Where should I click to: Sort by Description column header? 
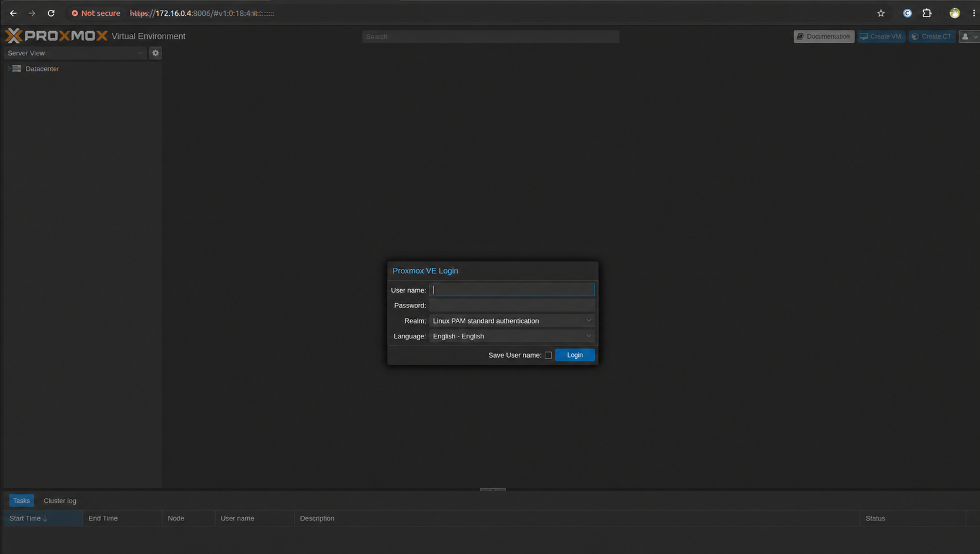click(x=577, y=518)
